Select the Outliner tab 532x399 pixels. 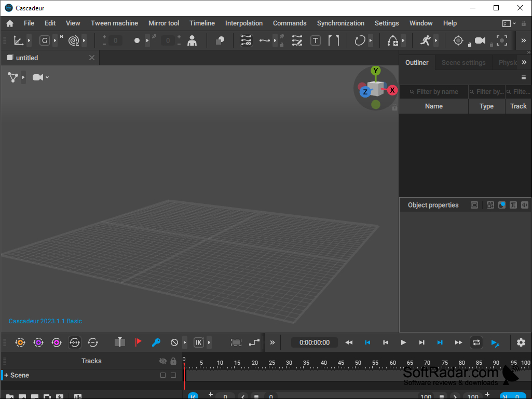[417, 63]
